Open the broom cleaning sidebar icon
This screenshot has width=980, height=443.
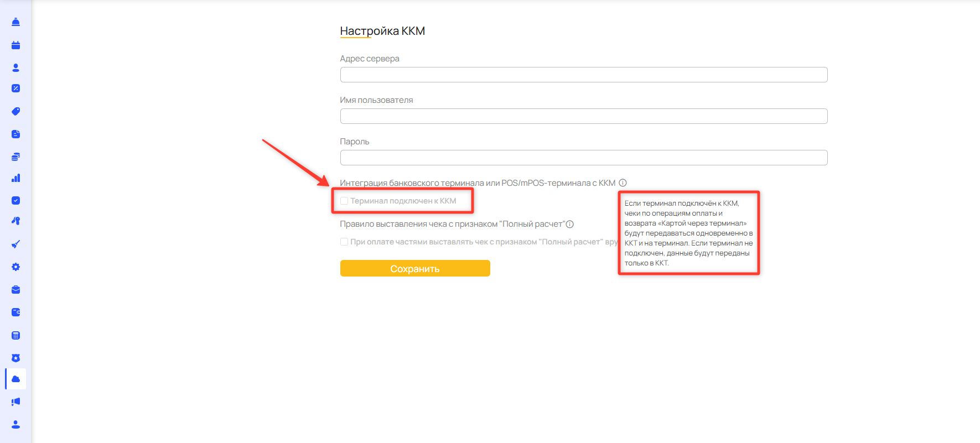coord(15,244)
